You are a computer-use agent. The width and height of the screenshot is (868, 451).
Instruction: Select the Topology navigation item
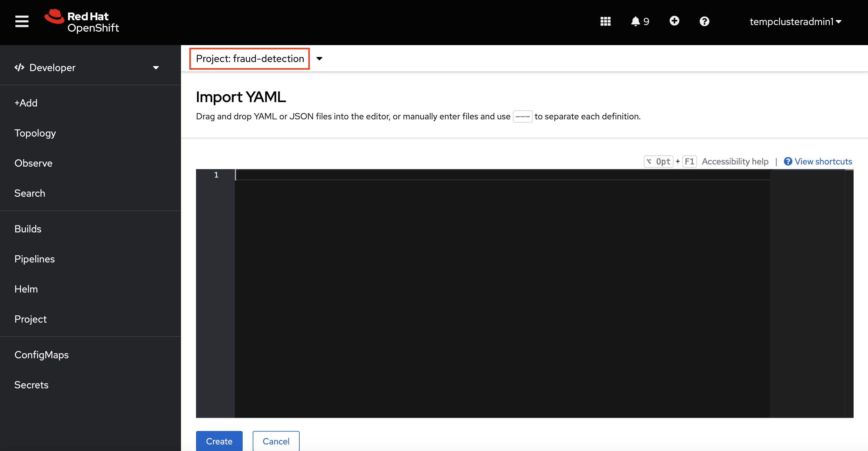click(35, 133)
